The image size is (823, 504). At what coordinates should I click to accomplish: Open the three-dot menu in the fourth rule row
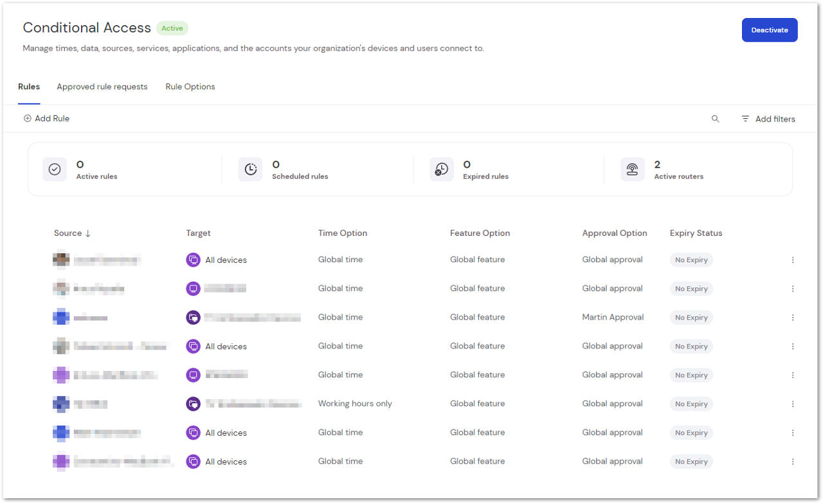[x=793, y=346]
